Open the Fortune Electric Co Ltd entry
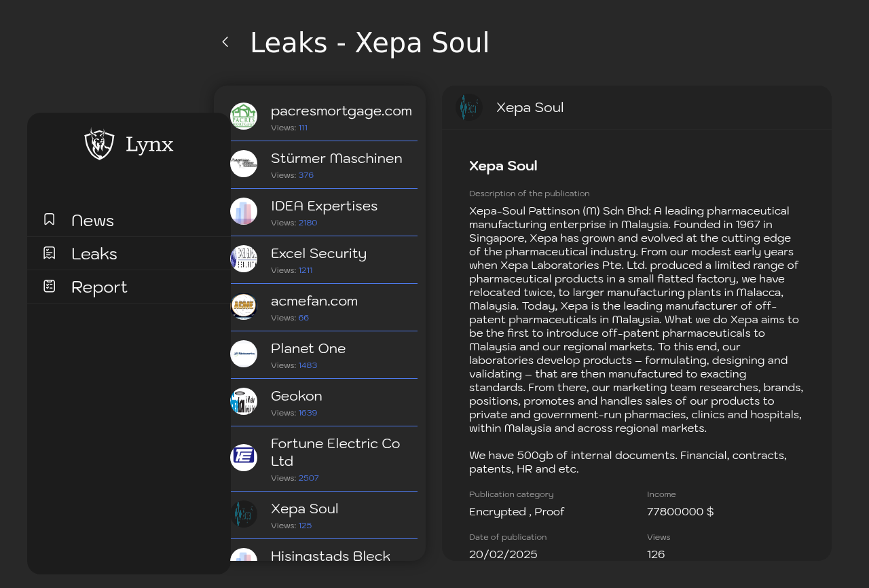869x588 pixels. 324,458
